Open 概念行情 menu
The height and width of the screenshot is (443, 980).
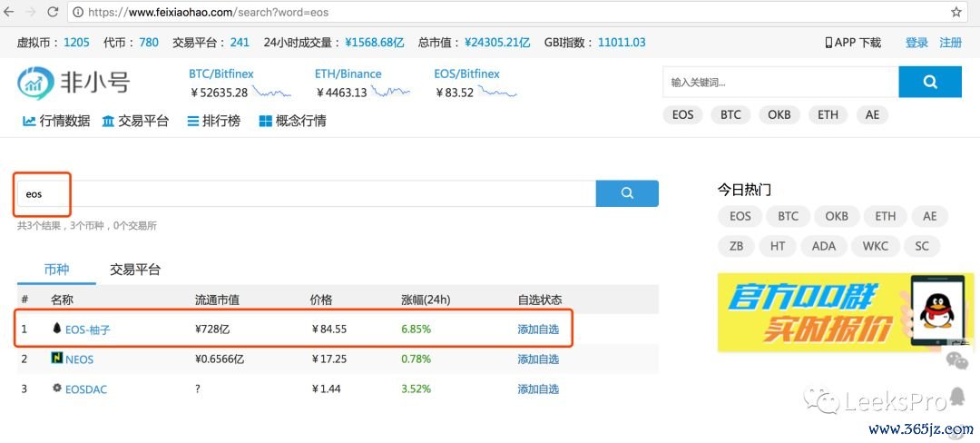(292, 121)
